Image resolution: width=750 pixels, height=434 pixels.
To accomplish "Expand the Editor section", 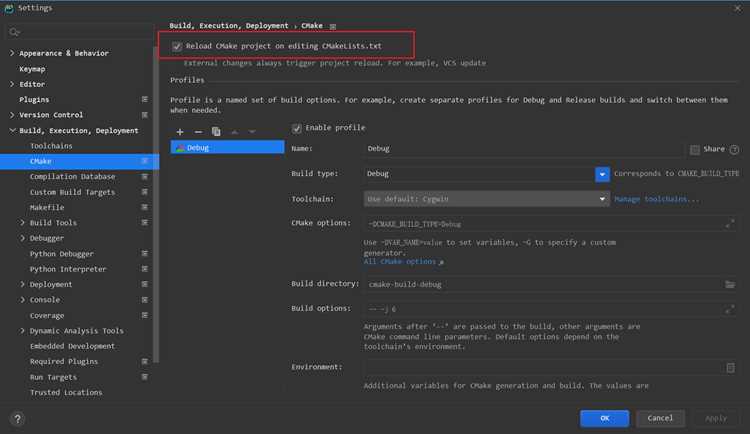I will coord(12,84).
